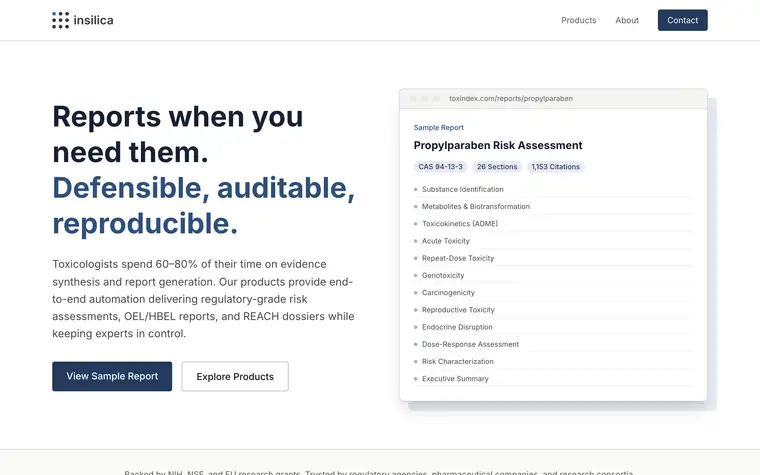Click the View Sample Report button

click(x=112, y=376)
